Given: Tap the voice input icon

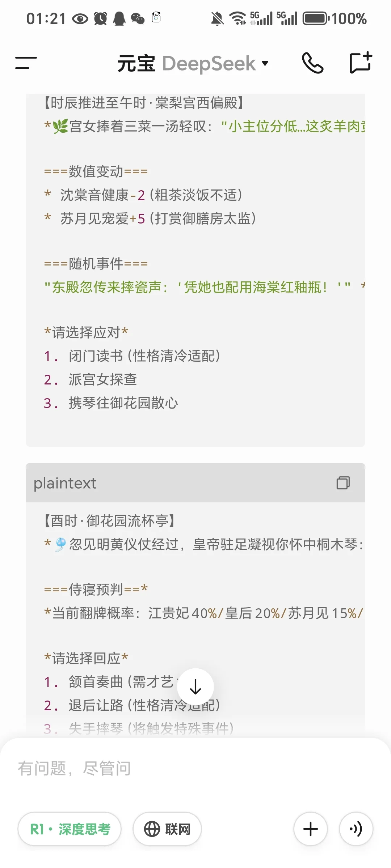Looking at the screenshot, I should click(356, 829).
